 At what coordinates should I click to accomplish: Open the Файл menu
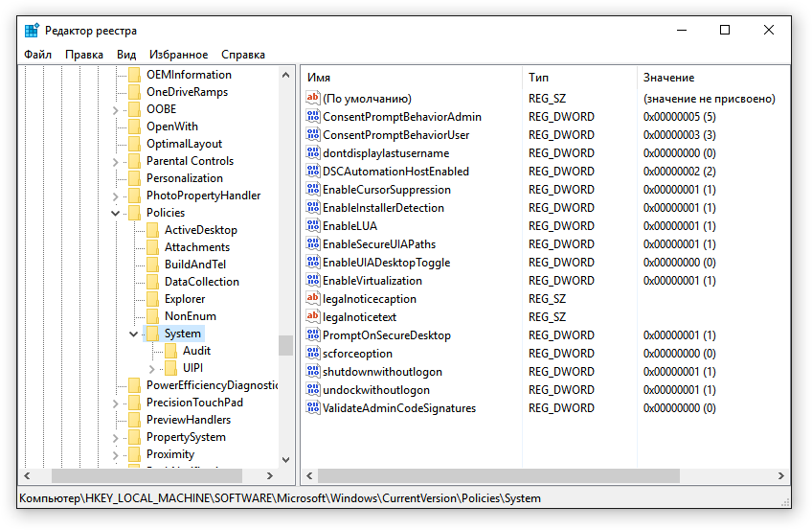pos(37,55)
